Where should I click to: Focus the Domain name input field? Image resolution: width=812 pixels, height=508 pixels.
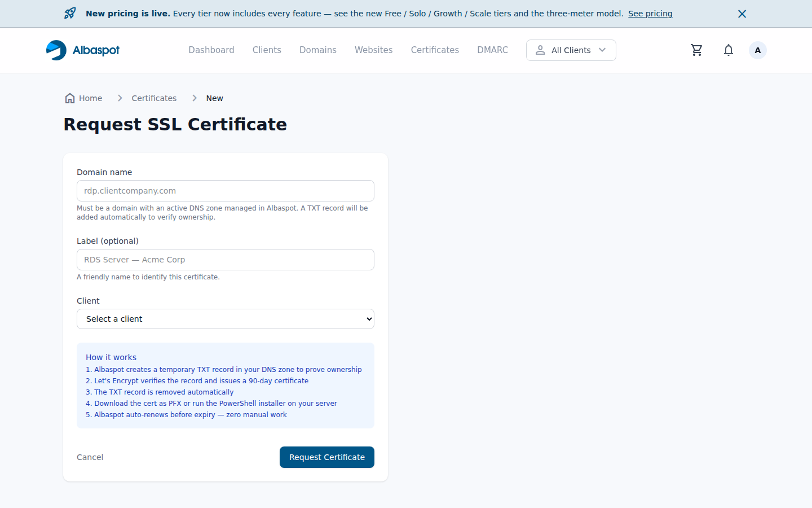pyautogui.click(x=226, y=191)
